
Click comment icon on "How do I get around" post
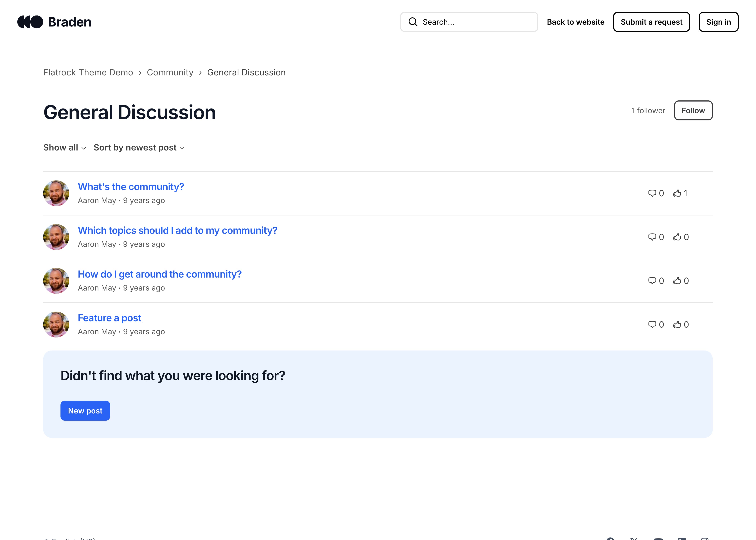tap(652, 281)
